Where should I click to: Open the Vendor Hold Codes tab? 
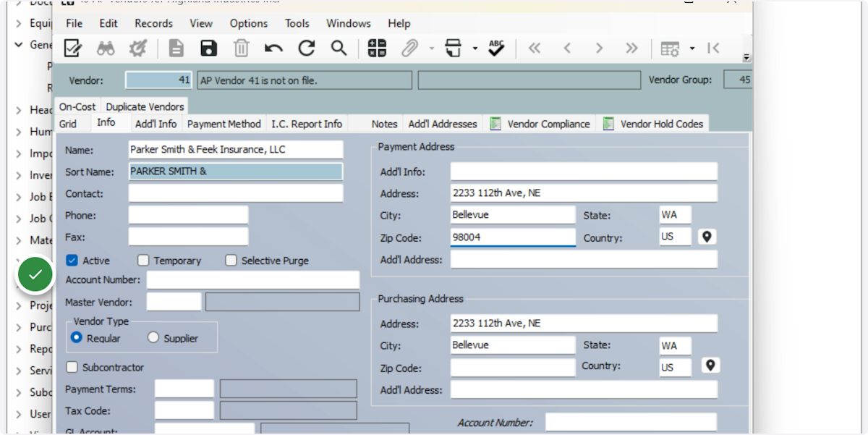click(653, 124)
